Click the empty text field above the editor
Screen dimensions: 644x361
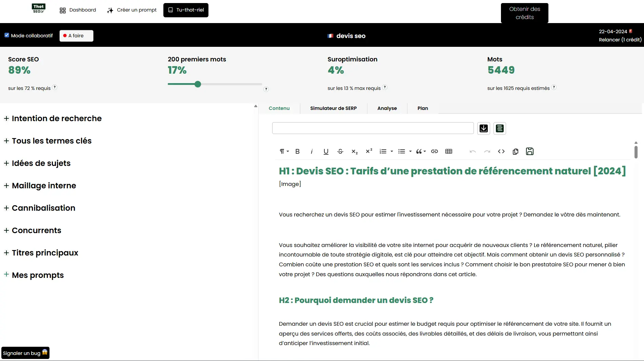pos(373,128)
